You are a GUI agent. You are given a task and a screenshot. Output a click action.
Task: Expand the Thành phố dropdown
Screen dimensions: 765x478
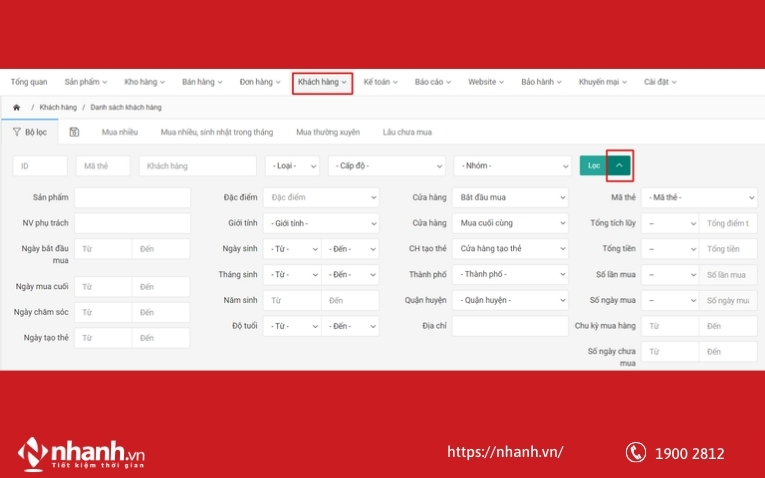pos(509,274)
